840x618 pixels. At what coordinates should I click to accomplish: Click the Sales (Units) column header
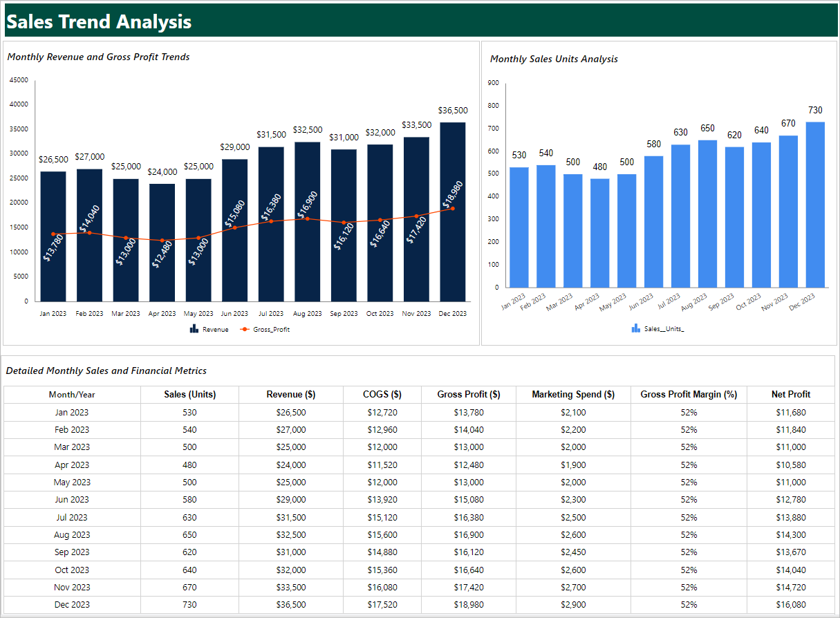[190, 395]
